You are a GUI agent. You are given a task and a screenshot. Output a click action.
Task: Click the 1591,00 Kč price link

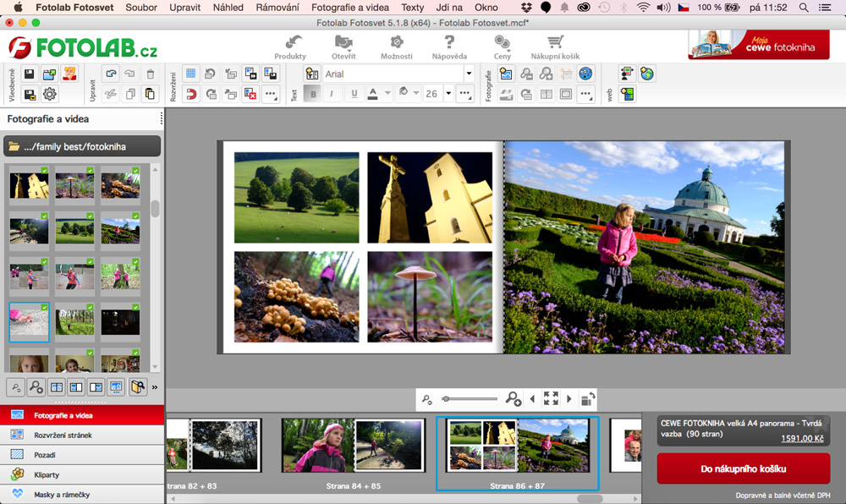pos(801,438)
